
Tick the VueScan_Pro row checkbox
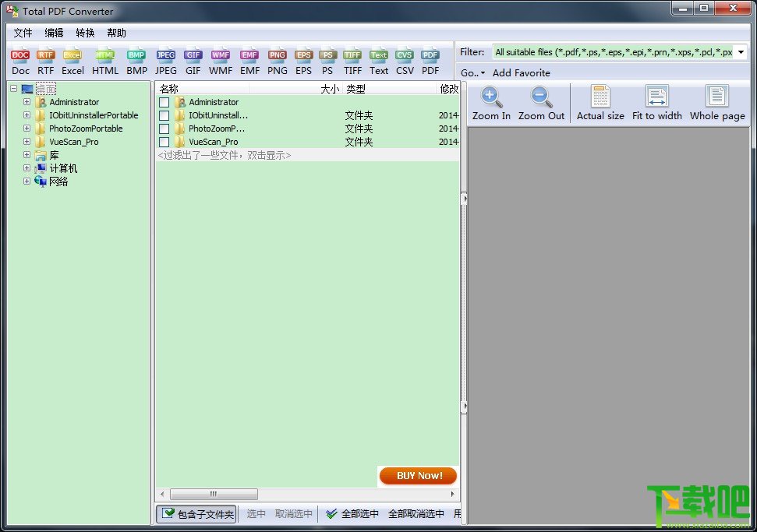tap(164, 142)
